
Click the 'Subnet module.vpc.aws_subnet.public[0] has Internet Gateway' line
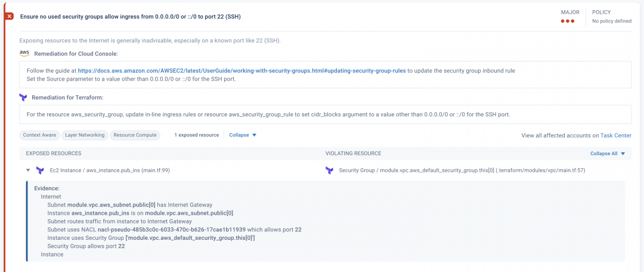pyautogui.click(x=130, y=205)
